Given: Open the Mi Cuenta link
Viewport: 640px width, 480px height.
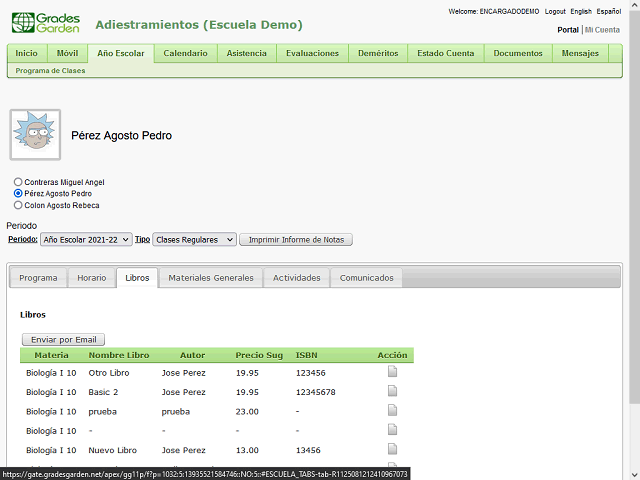Looking at the screenshot, I should [x=602, y=30].
